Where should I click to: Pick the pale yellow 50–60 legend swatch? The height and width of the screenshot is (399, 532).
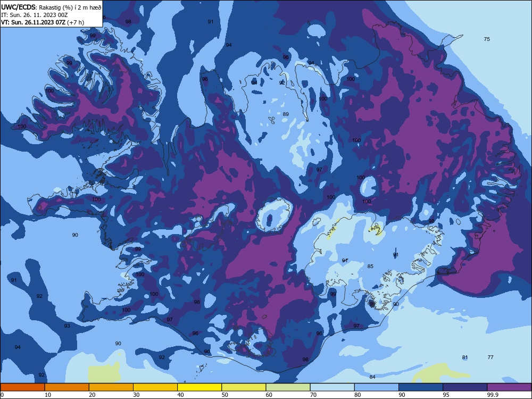(244, 387)
